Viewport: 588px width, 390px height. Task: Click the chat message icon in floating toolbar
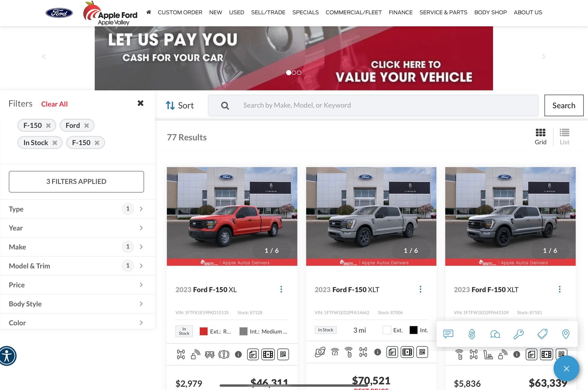448,334
